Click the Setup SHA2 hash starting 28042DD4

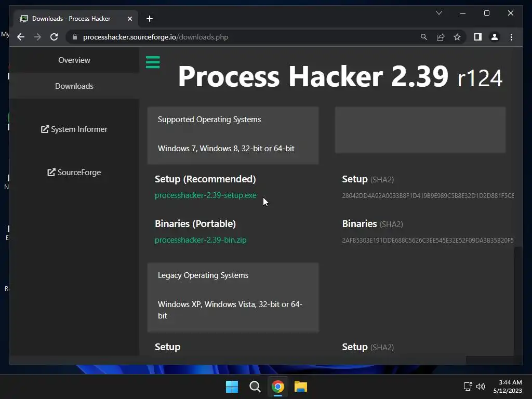(x=428, y=196)
